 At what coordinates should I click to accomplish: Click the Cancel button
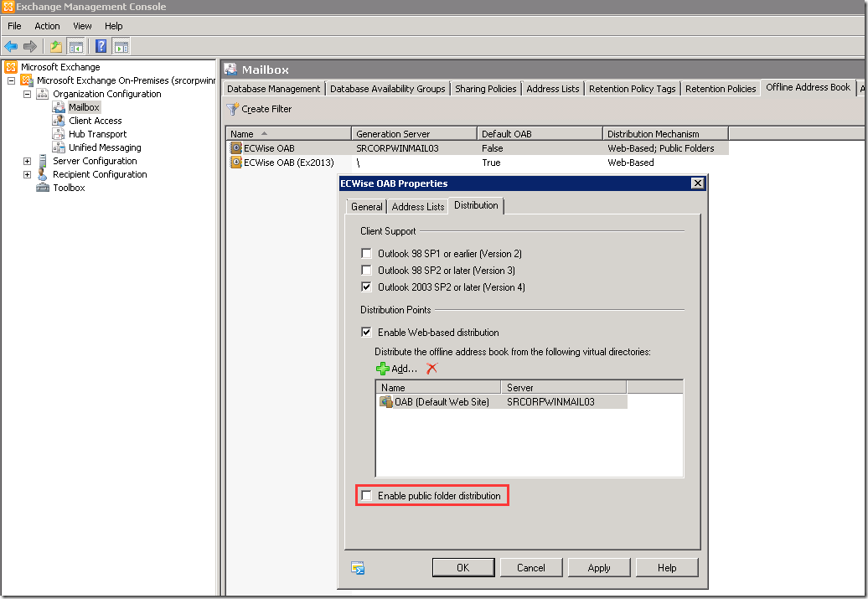(531, 567)
